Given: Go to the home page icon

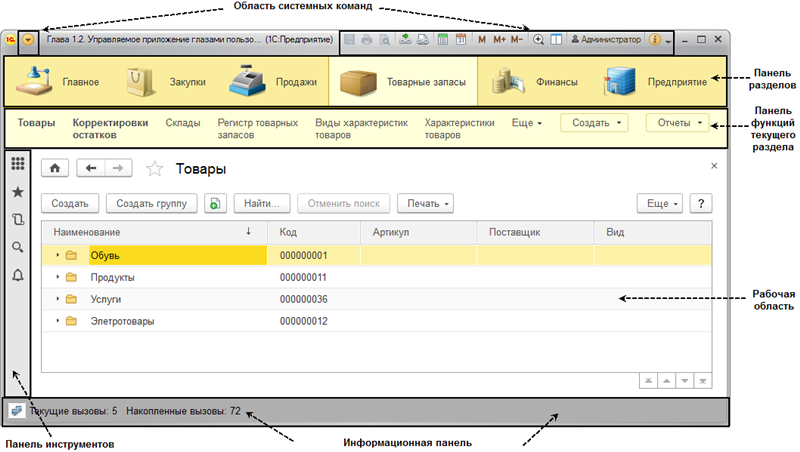Looking at the screenshot, I should [x=54, y=169].
